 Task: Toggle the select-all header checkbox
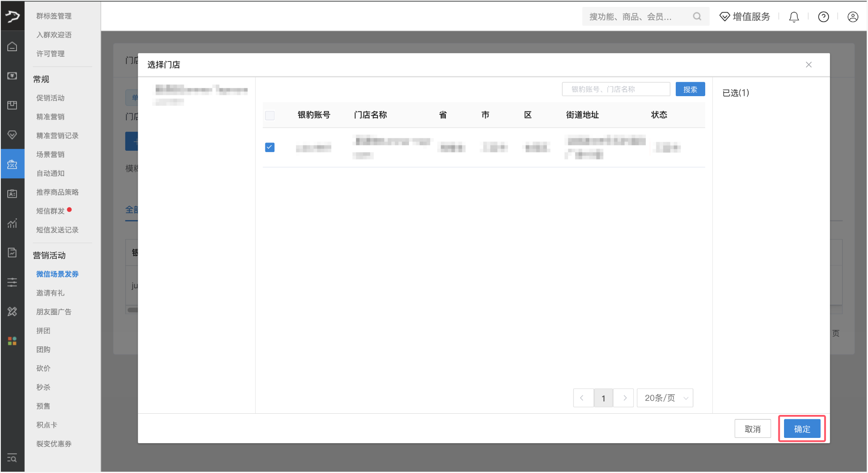point(270,115)
